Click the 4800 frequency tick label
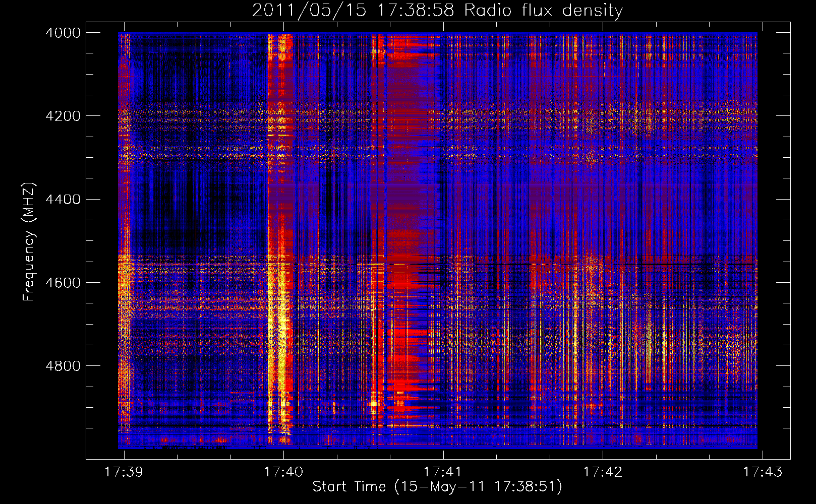816x504 pixels. 63,365
